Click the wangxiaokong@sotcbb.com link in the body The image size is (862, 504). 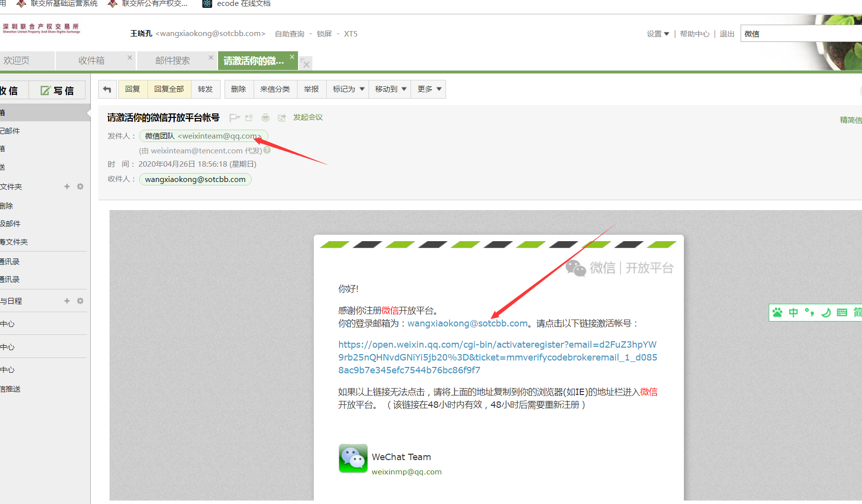(x=468, y=324)
